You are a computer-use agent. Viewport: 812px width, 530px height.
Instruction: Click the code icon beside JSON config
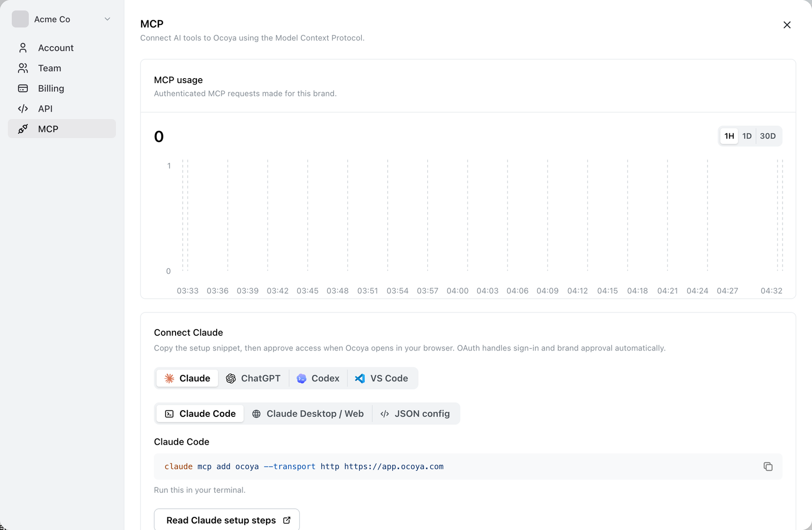[x=385, y=414]
